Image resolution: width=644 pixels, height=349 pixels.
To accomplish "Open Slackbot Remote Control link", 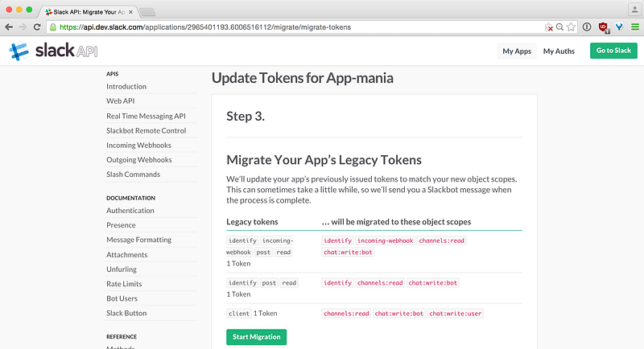I will point(147,130).
